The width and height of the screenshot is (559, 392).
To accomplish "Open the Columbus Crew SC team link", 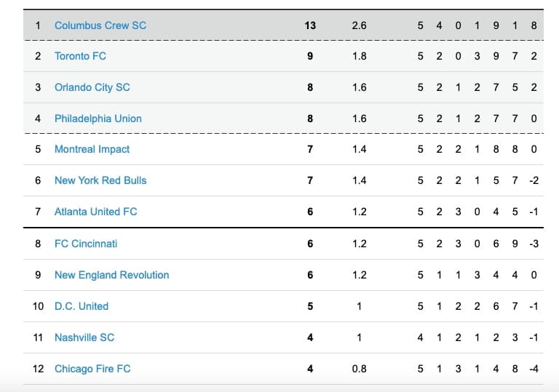I will click(x=100, y=25).
